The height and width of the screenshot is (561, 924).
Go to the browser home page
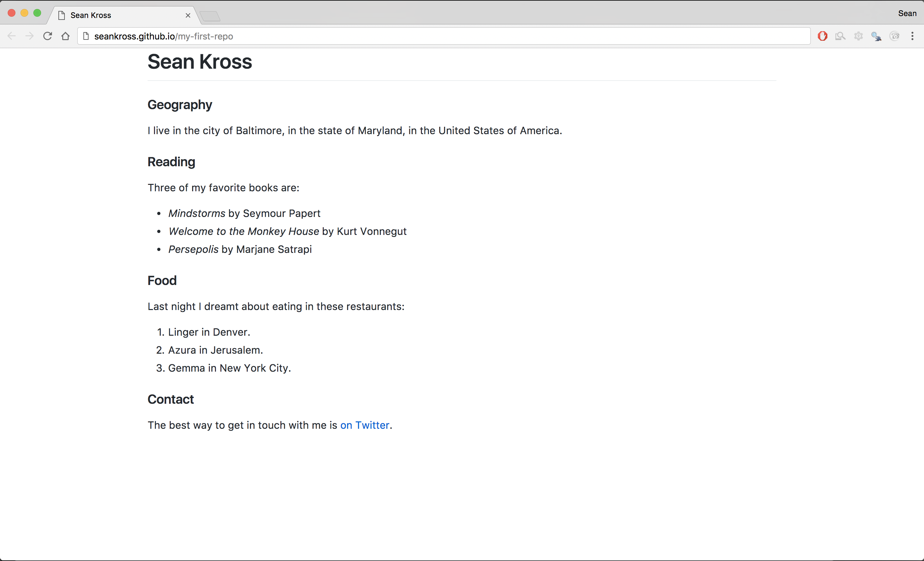click(x=66, y=36)
